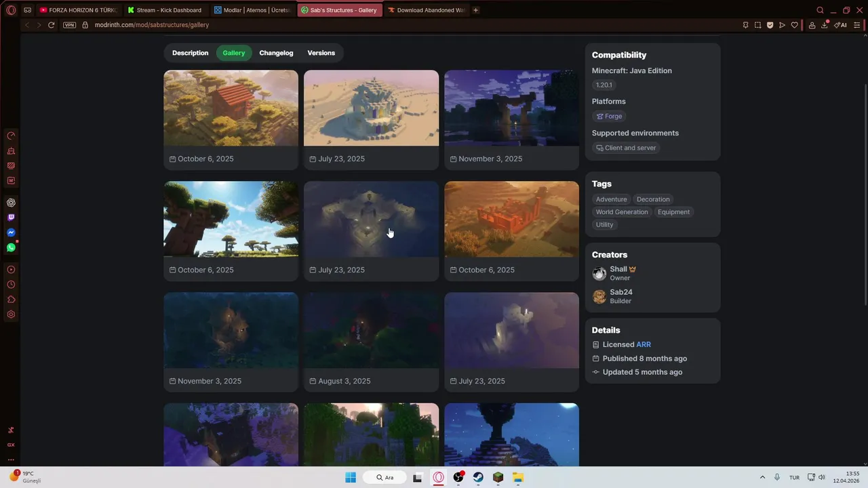This screenshot has width=868, height=488.
Task: Switch to Stream - Kick Dashboard tab
Action: click(165, 10)
